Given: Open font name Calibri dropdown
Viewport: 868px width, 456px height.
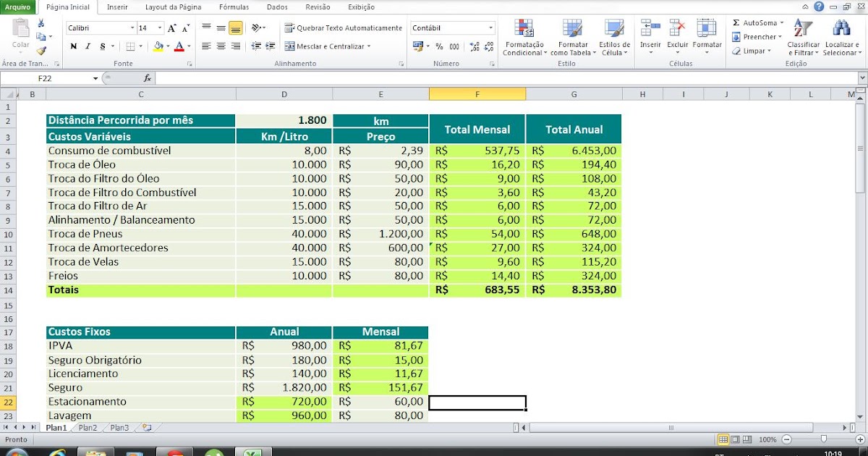Looking at the screenshot, I should (x=132, y=28).
